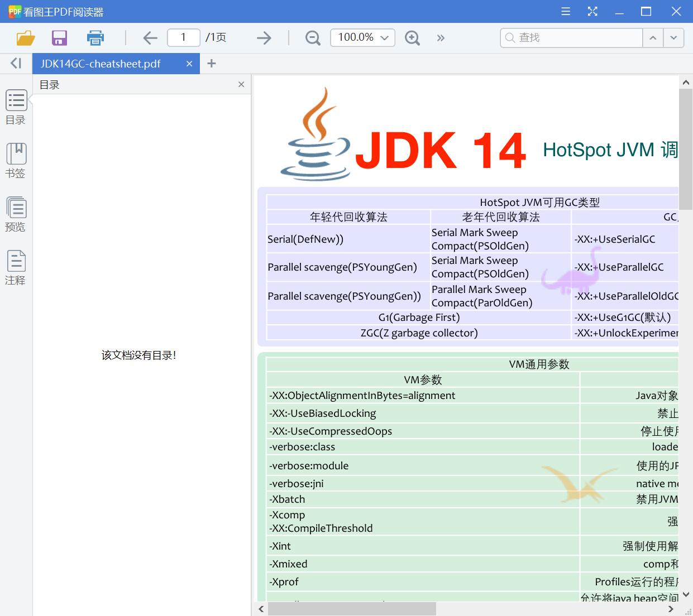Click the -Xbatch row
The image size is (693, 616).
click(423, 499)
